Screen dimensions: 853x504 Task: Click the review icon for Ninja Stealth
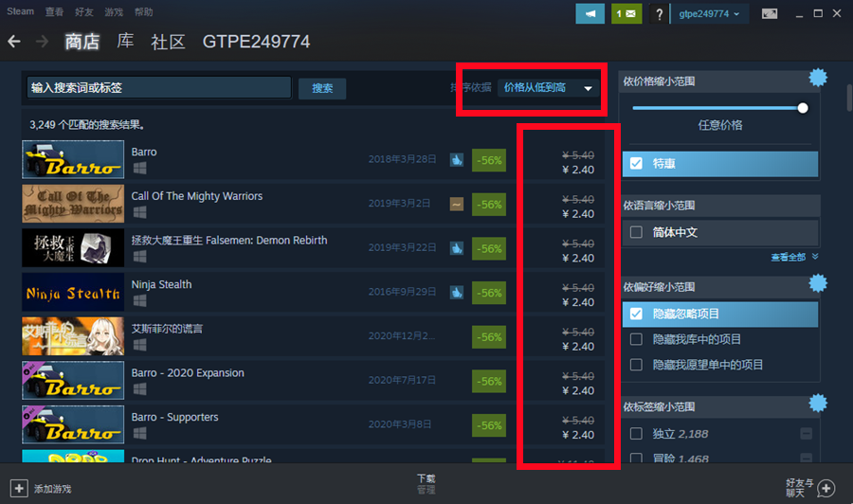[457, 293]
